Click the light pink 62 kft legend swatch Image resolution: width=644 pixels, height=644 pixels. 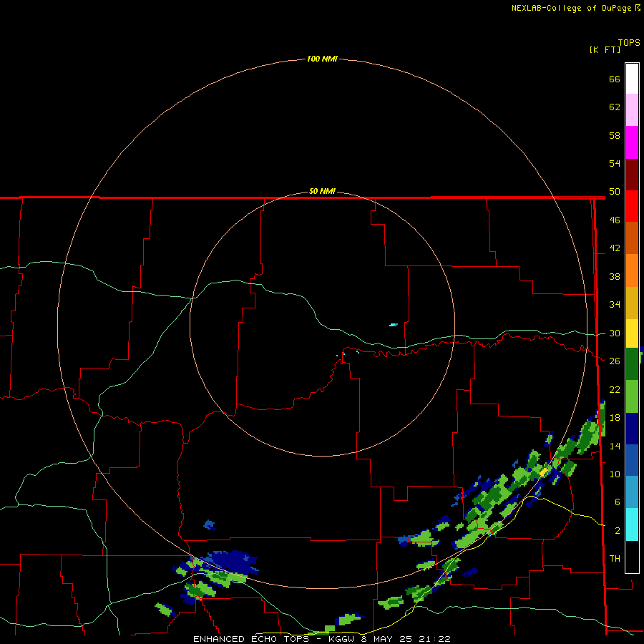[632, 110]
